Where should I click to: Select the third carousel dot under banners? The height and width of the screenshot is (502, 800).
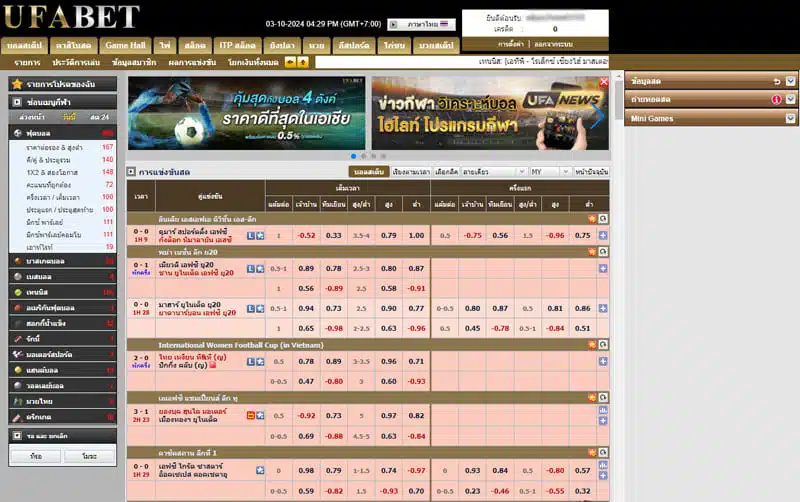pyautogui.click(x=373, y=156)
